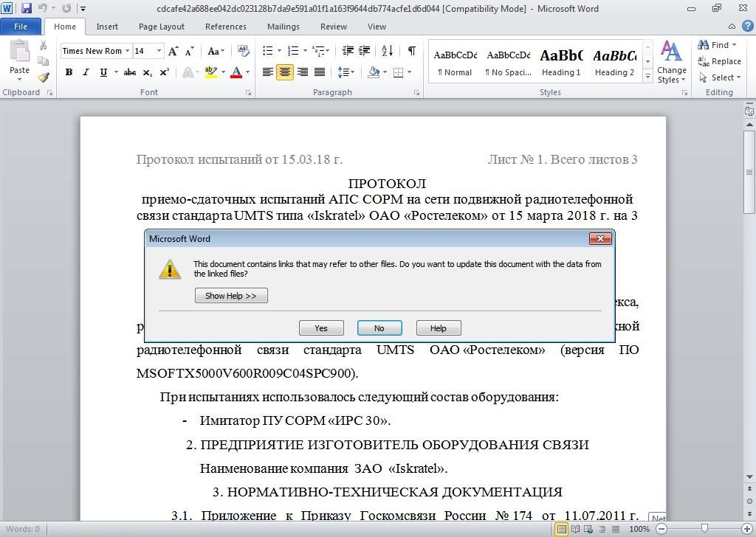This screenshot has width=756, height=537.
Task: Toggle Bold formatting
Action: coord(69,72)
